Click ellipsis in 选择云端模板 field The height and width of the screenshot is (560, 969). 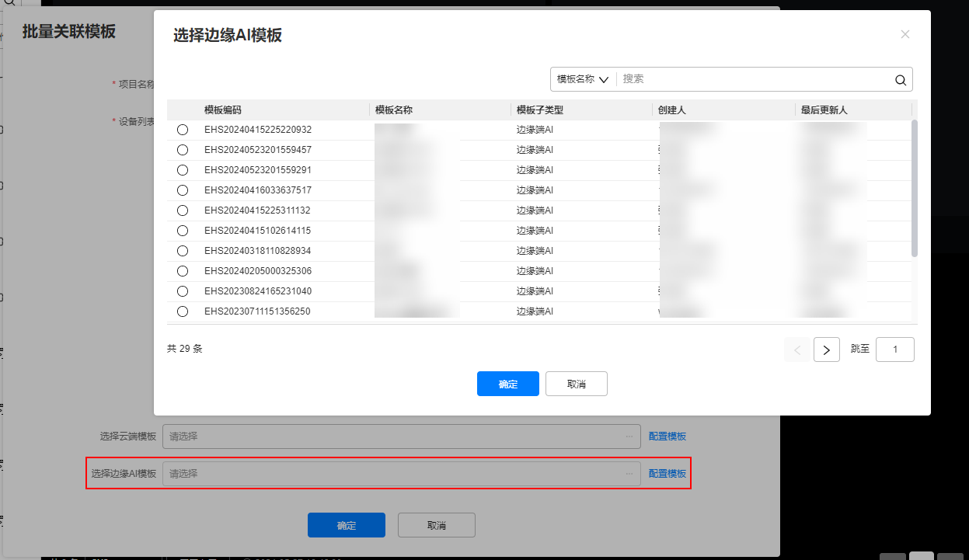[x=629, y=437]
